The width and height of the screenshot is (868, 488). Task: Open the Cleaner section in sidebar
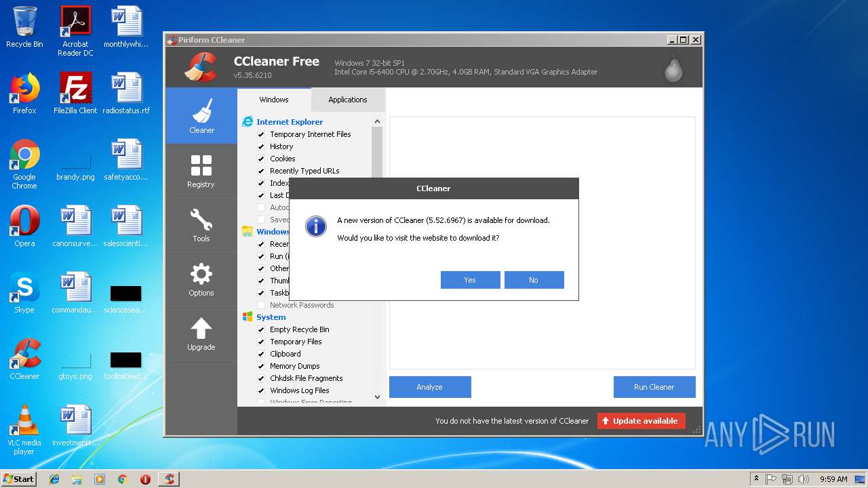[x=201, y=116]
